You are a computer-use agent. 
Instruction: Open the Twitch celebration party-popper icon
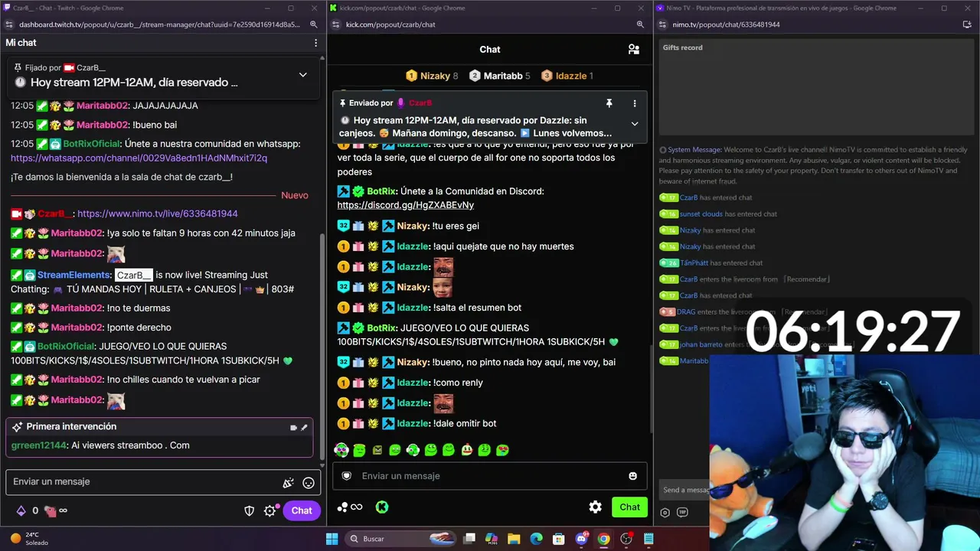[289, 483]
